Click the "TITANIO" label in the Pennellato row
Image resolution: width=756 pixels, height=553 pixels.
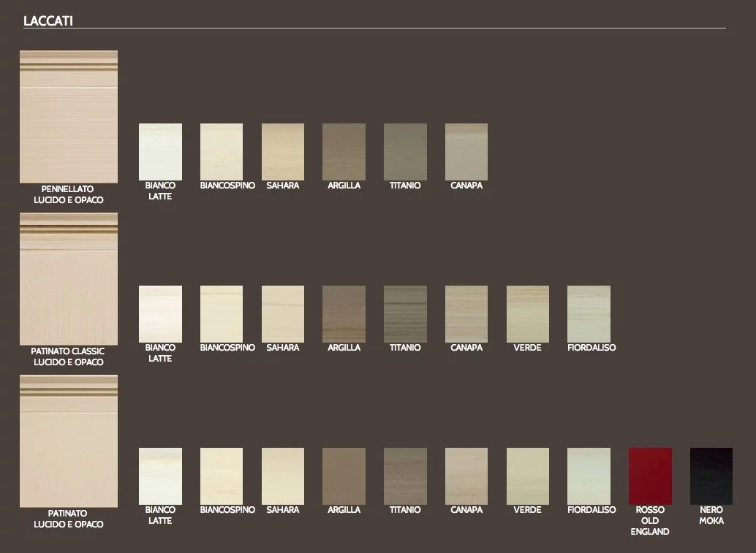405,186
